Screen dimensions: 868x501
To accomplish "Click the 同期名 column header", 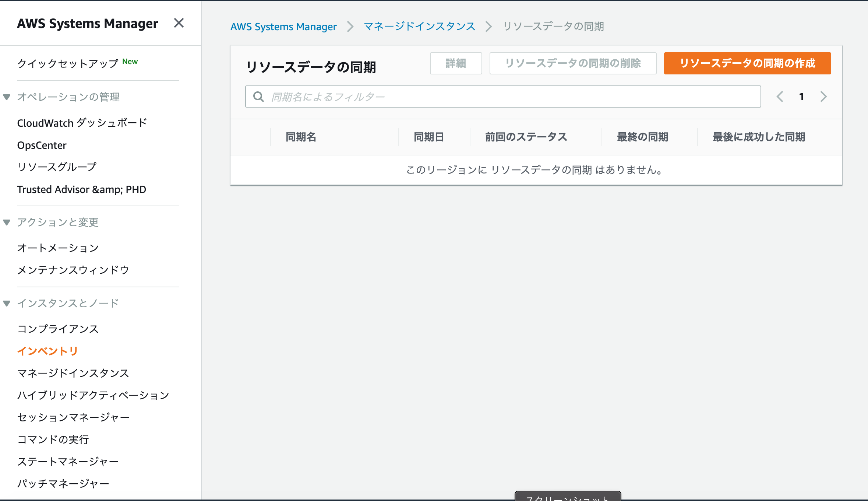I will (x=301, y=137).
